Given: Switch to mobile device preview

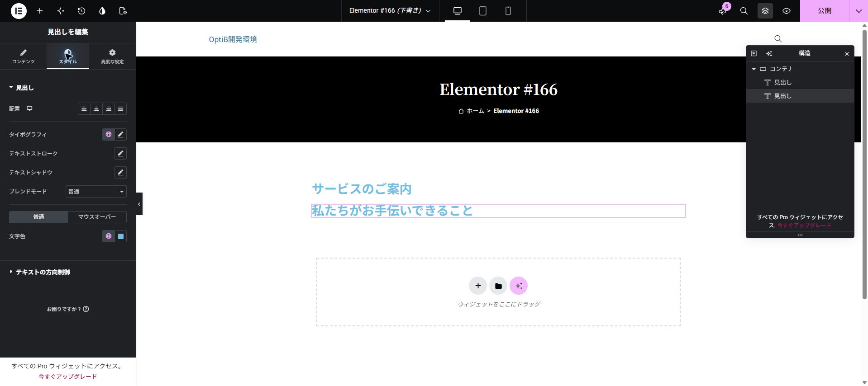Looking at the screenshot, I should click(x=508, y=11).
